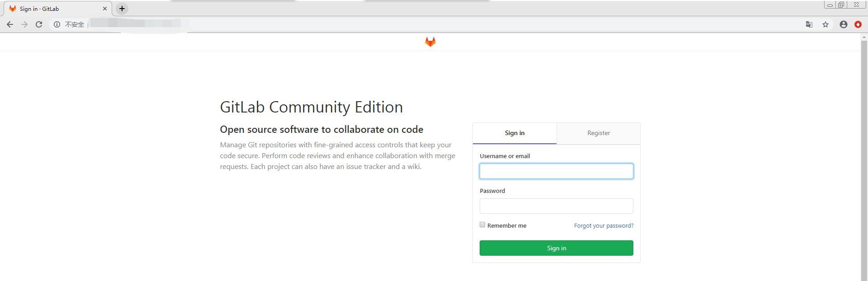Image resolution: width=868 pixels, height=281 pixels.
Task: Switch to the Sign in form tab
Action: [514, 133]
